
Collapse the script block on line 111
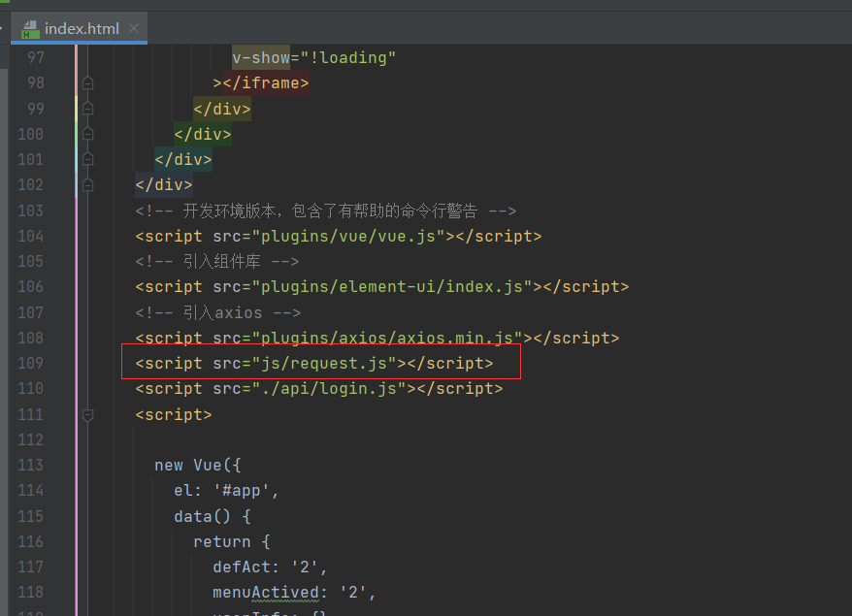(87, 415)
